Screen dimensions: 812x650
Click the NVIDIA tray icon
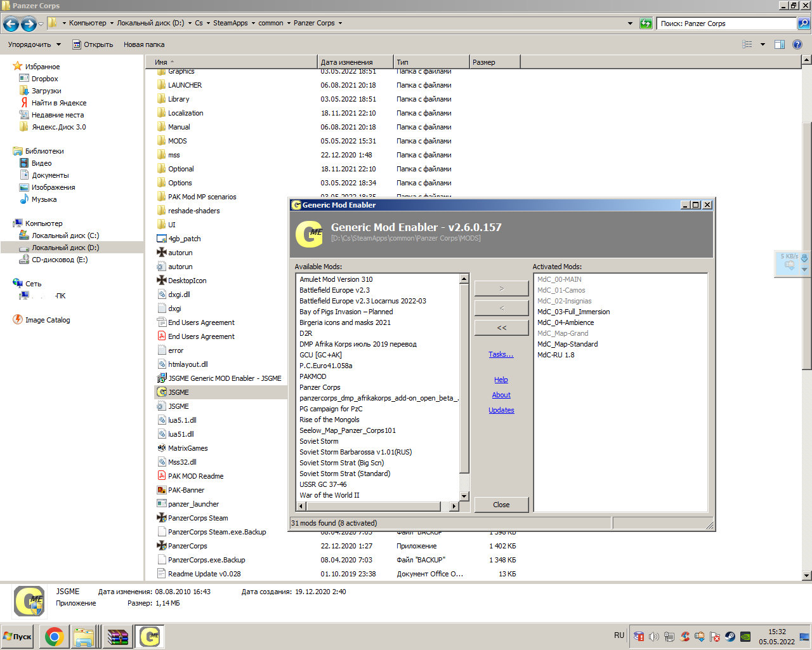746,636
